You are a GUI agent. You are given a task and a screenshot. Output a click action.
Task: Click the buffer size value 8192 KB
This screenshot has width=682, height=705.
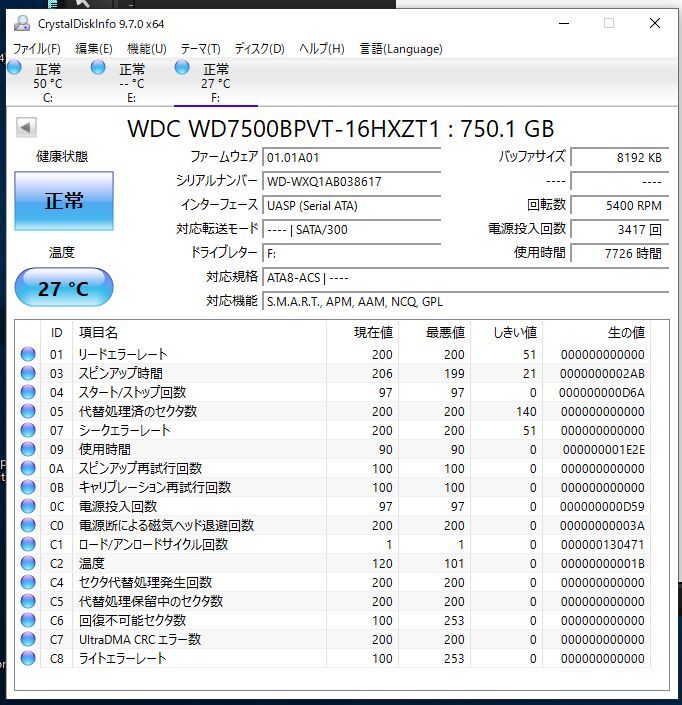tap(620, 157)
